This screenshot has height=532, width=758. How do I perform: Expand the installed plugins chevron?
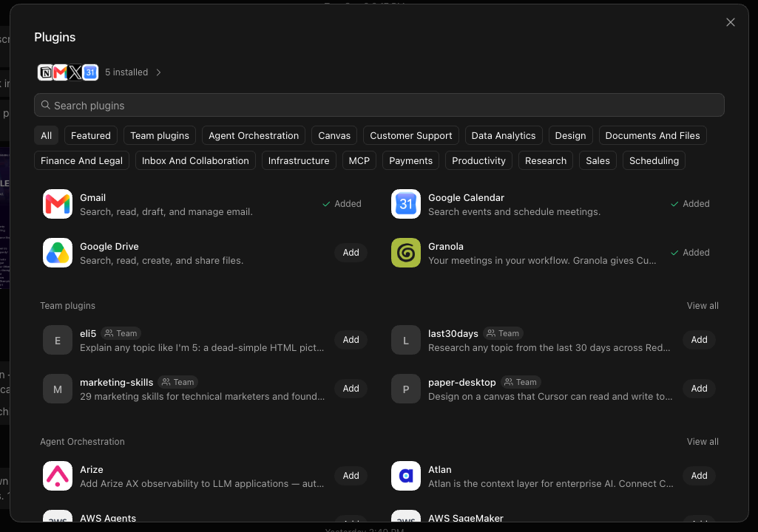tap(158, 72)
